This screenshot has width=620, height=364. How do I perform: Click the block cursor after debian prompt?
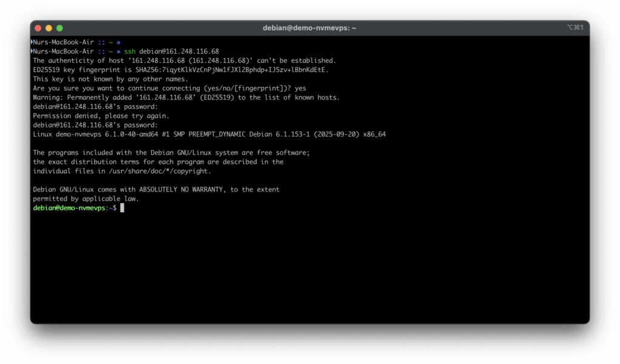122,208
